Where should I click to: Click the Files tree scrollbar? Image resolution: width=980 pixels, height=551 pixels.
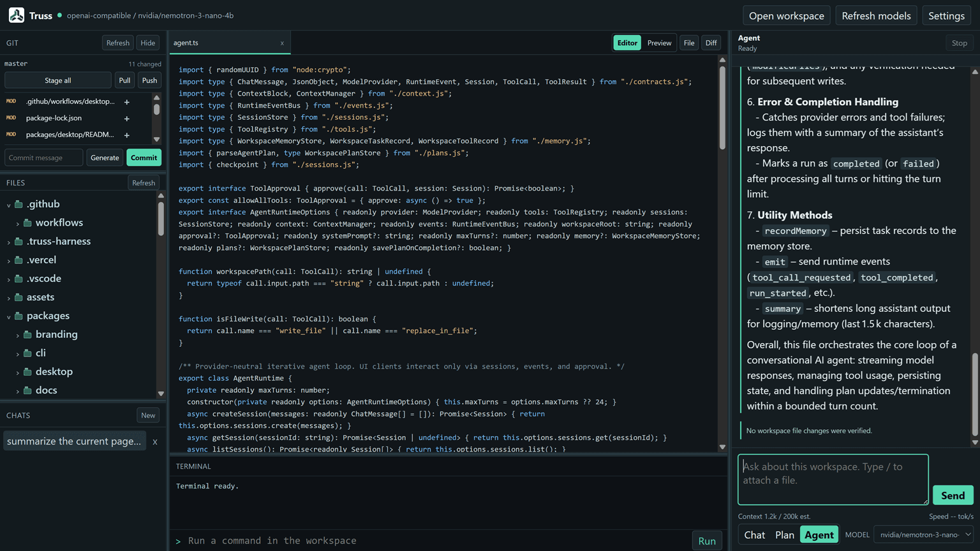161,219
